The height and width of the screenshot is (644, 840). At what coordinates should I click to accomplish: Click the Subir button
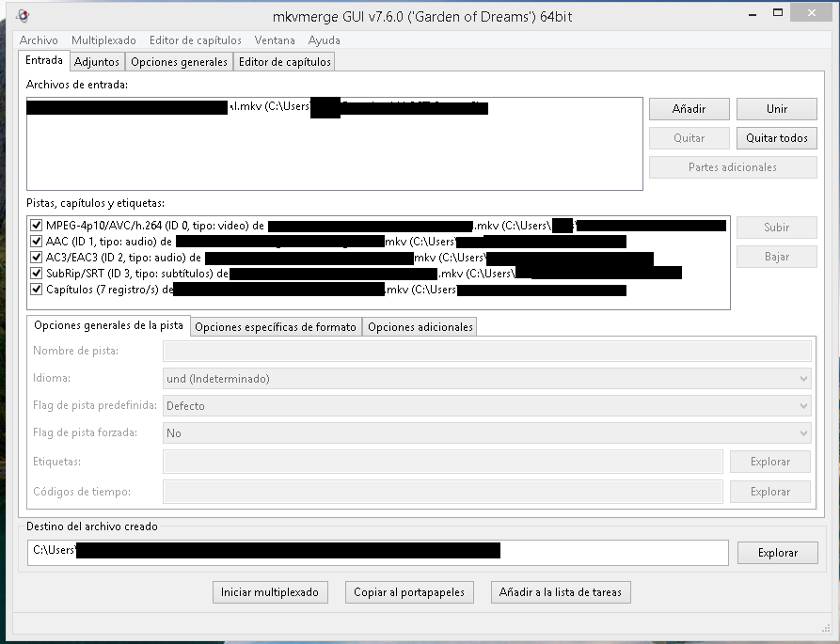click(776, 227)
